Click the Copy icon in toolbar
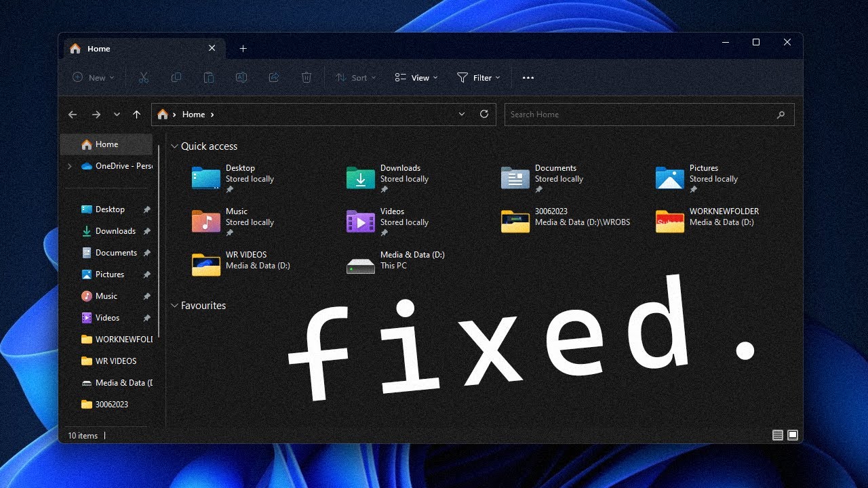 (176, 78)
